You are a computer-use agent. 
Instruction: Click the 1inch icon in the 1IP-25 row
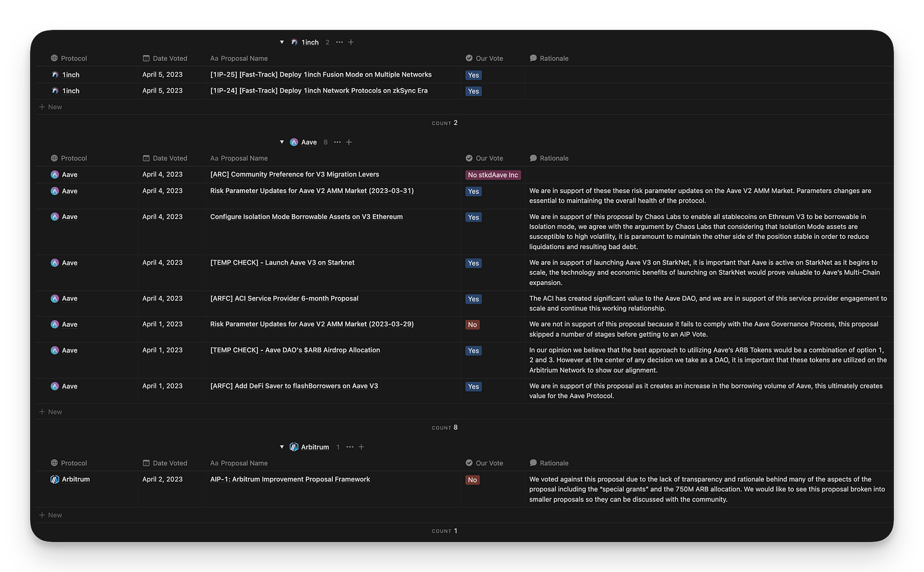click(55, 75)
